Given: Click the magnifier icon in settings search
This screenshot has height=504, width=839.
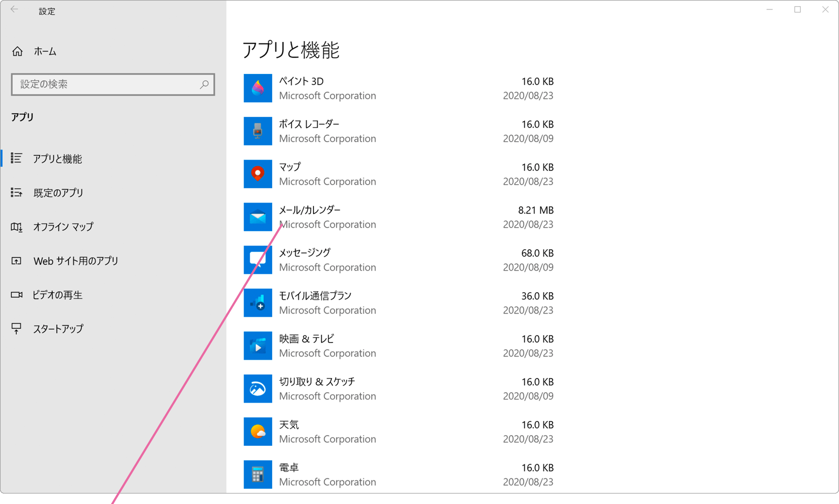Looking at the screenshot, I should 204,84.
